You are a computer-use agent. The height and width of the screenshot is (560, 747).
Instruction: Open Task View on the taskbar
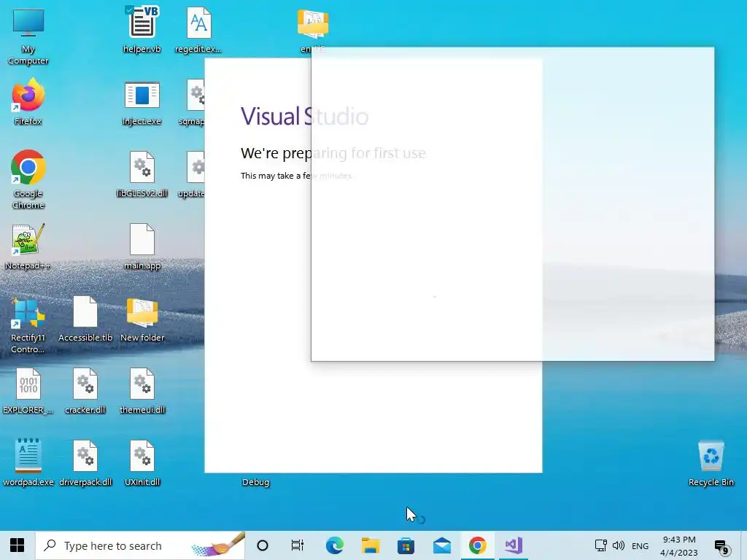pyautogui.click(x=298, y=545)
